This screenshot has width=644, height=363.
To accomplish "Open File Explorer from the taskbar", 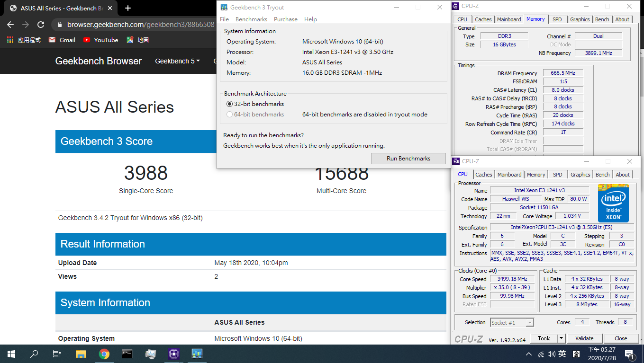I will click(81, 354).
